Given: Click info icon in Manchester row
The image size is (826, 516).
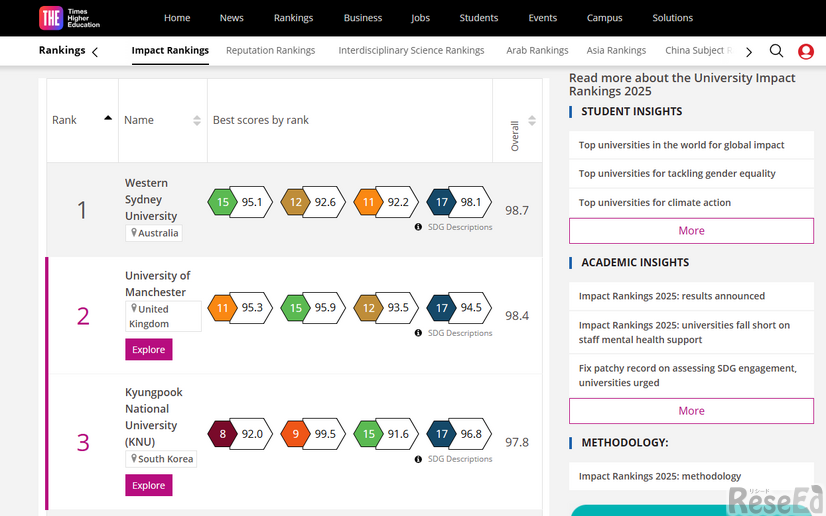Looking at the screenshot, I should [x=418, y=333].
